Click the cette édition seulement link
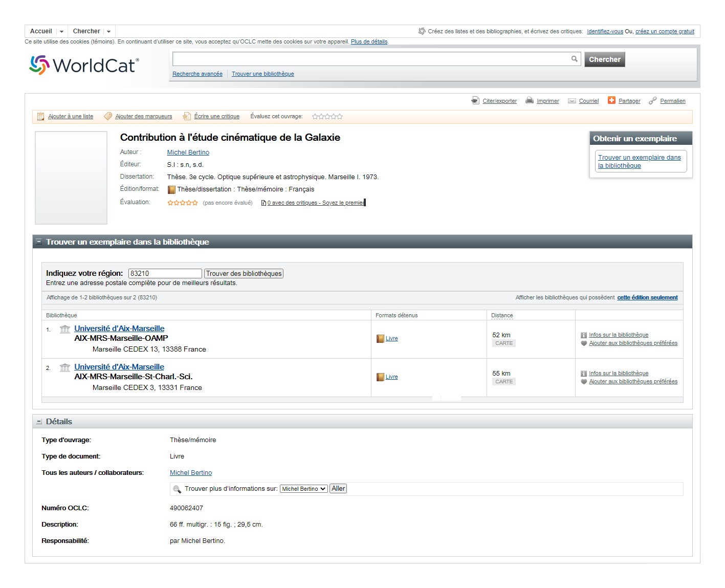725x588 pixels. [647, 297]
